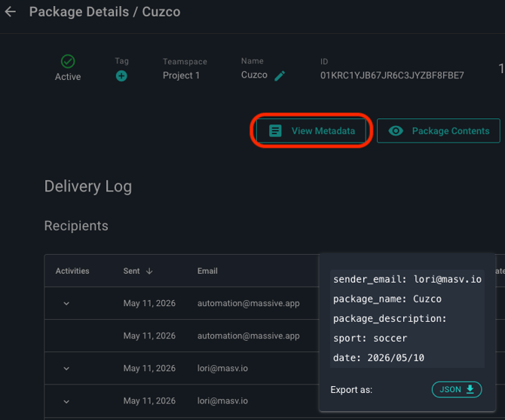Click the download icon on JSON button
Viewport: 505px width, 420px height.
(x=470, y=389)
